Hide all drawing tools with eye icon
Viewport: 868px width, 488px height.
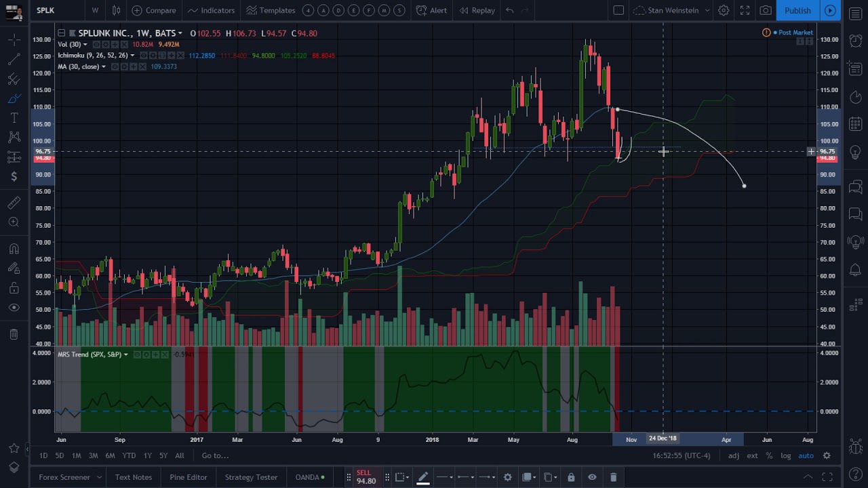click(x=14, y=308)
